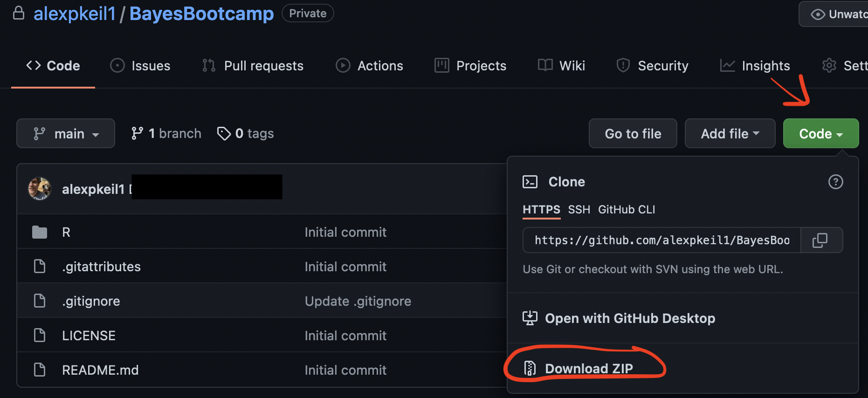Click the .gitattributes file icon
Viewport: 868px width, 398px height.
[40, 266]
